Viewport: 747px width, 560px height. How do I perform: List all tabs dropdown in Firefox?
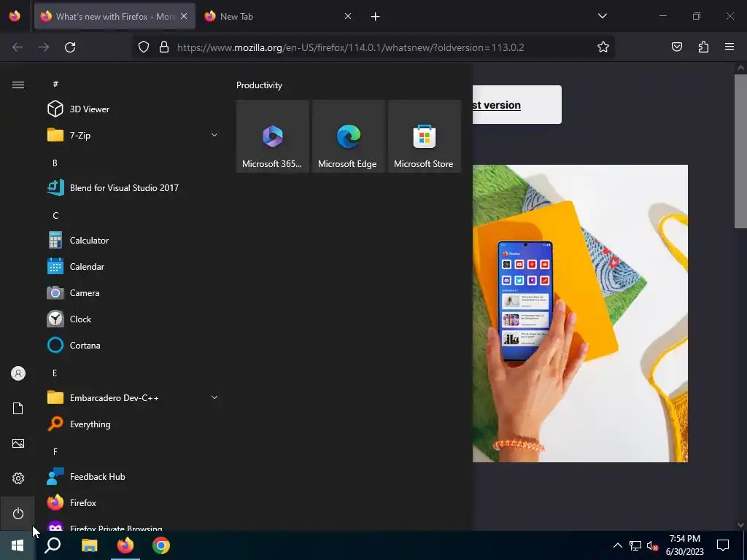pyautogui.click(x=603, y=16)
